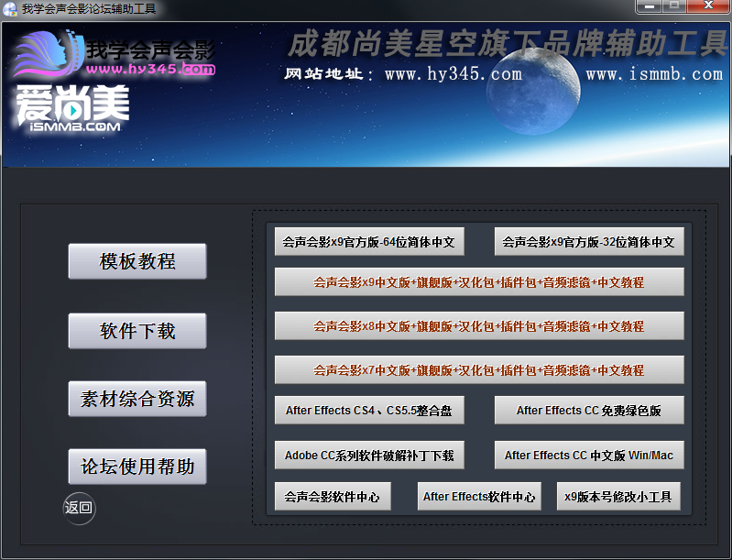
Task: Open 素材综合资源 section
Action: click(x=137, y=399)
